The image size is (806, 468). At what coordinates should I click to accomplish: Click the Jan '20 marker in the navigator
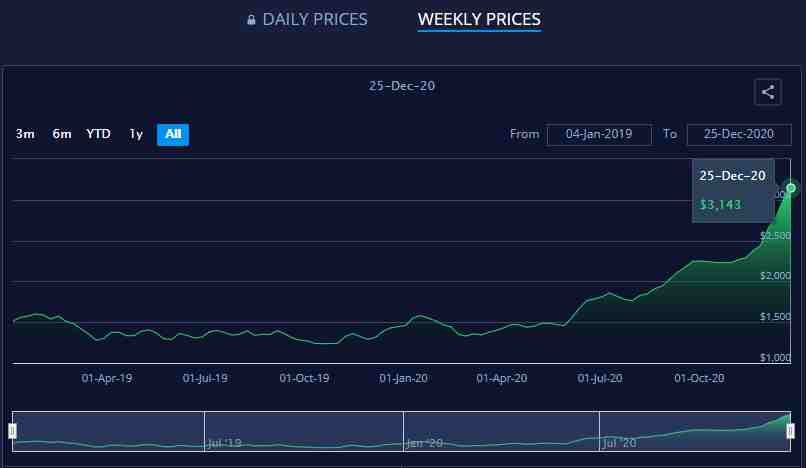pyautogui.click(x=423, y=441)
